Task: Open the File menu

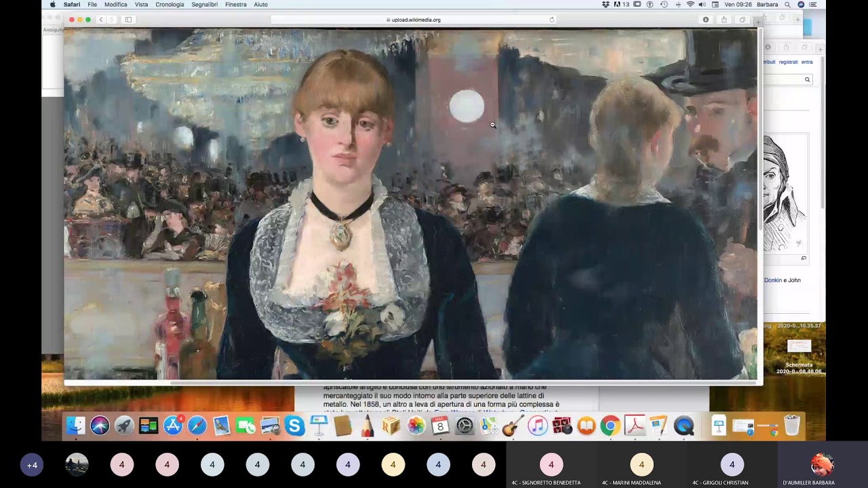Action: (92, 4)
